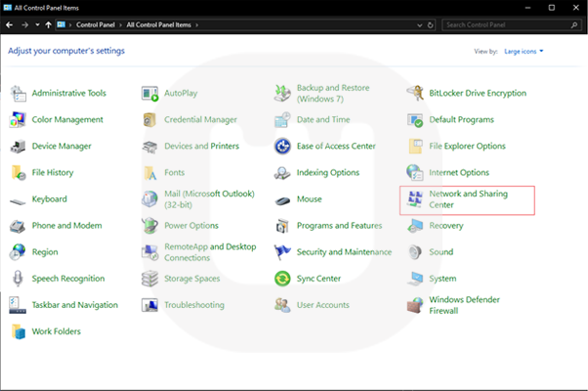Viewport: 588px width, 391px height.
Task: Select Control Panel in the breadcrumb path
Action: point(98,24)
